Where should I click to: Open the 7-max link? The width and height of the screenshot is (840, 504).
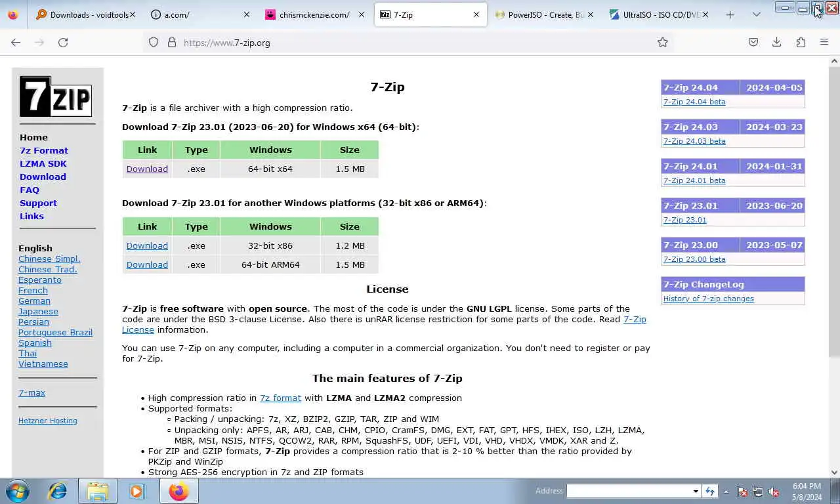pyautogui.click(x=31, y=392)
